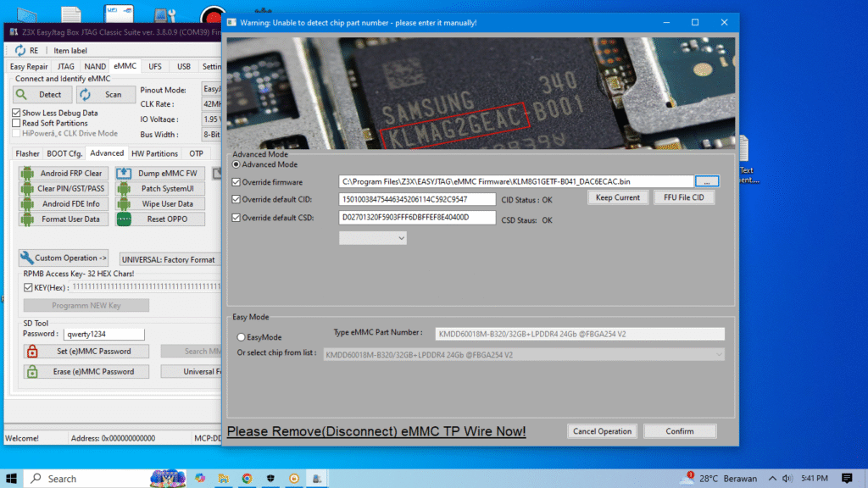This screenshot has height=488, width=868.
Task: Toggle HiPower CLK Drive Mode checkbox
Action: tap(17, 133)
